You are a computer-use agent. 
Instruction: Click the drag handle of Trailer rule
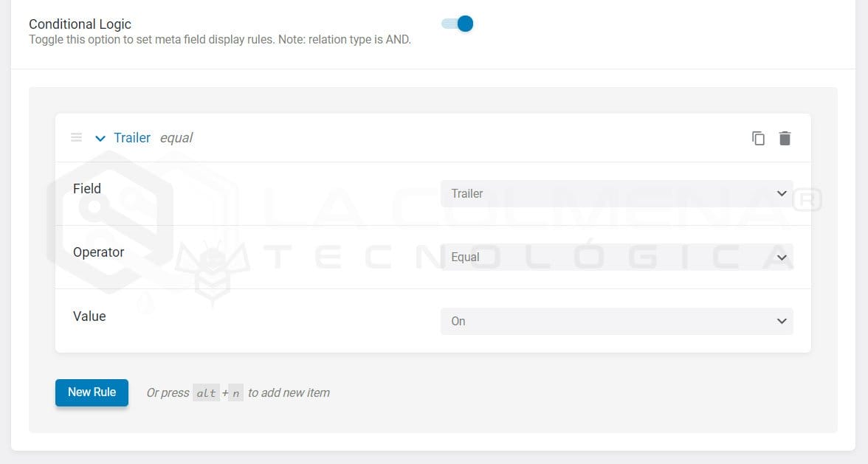(x=76, y=137)
